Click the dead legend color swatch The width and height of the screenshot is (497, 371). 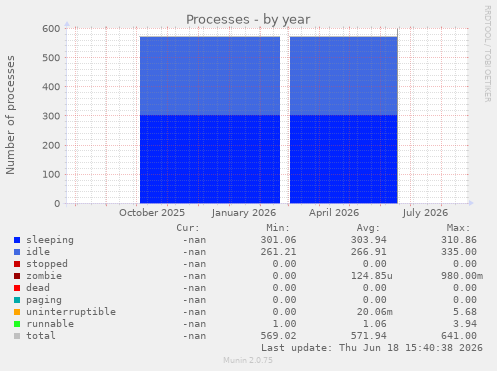(x=17, y=288)
